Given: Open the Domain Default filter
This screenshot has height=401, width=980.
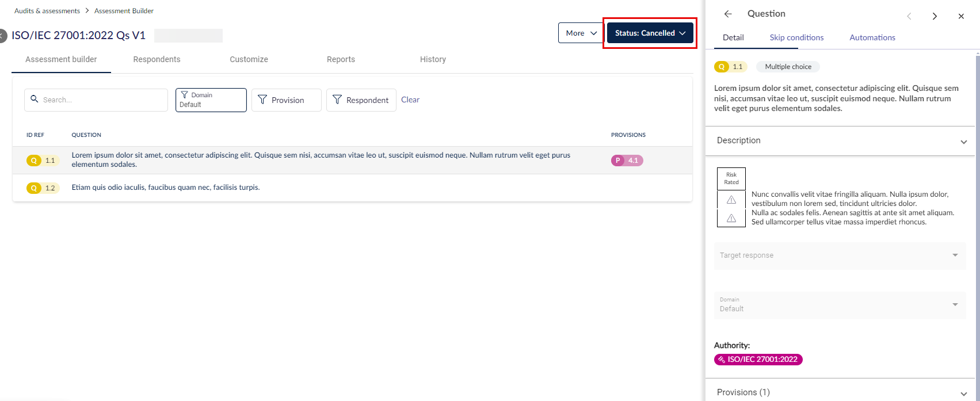Looking at the screenshot, I should click(x=211, y=100).
